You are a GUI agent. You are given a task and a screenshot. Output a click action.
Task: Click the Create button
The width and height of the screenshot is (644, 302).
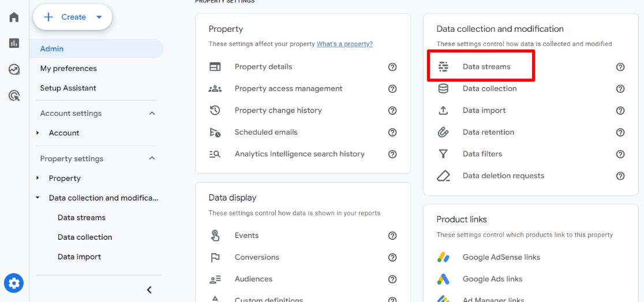[x=73, y=17]
